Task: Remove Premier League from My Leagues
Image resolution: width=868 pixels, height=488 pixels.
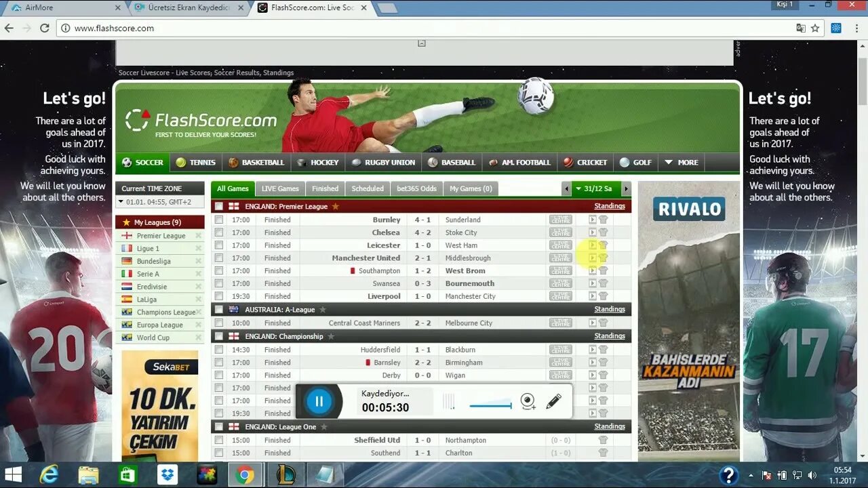Action: [x=199, y=236]
